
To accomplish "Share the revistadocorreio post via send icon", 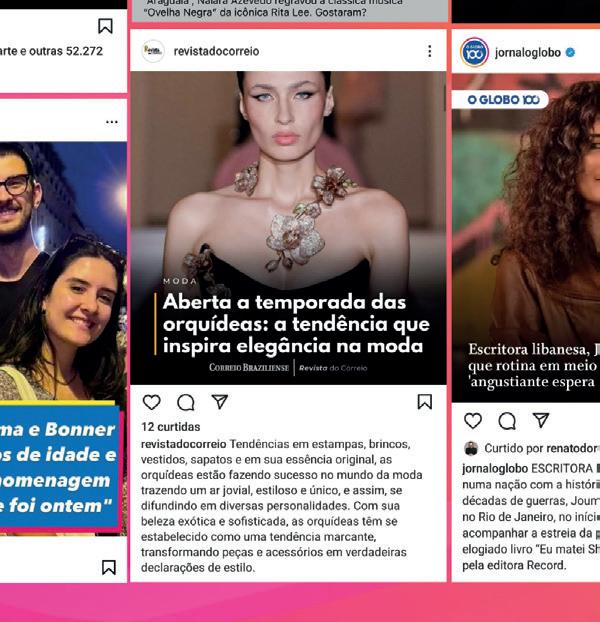I will coord(220,401).
